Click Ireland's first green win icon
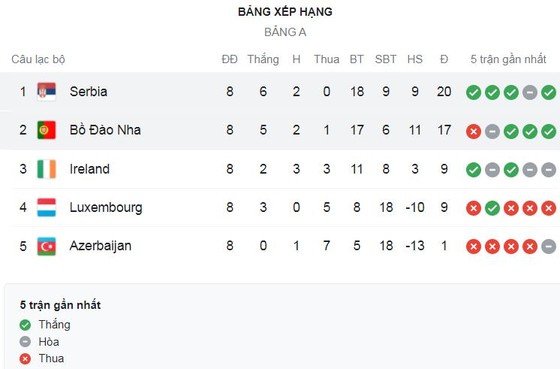Viewport: 560px width, 369px height. (474, 170)
